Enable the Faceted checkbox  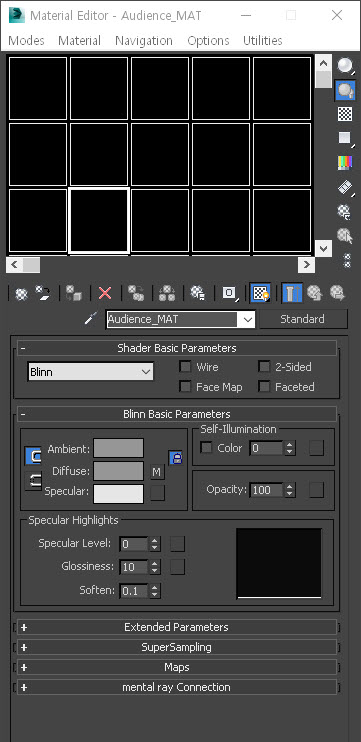pos(264,387)
